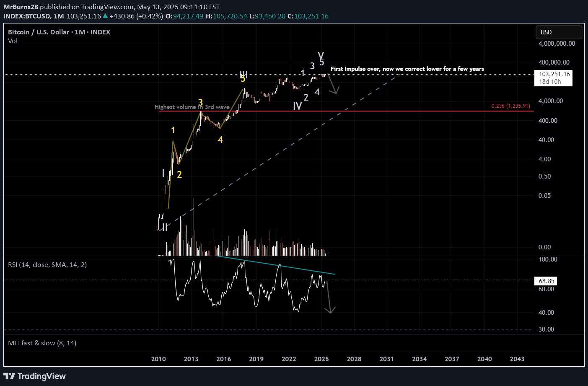Click the Bitcoin / U.S. Dollar chart title
This screenshot has height=386, width=588.
[x=59, y=32]
